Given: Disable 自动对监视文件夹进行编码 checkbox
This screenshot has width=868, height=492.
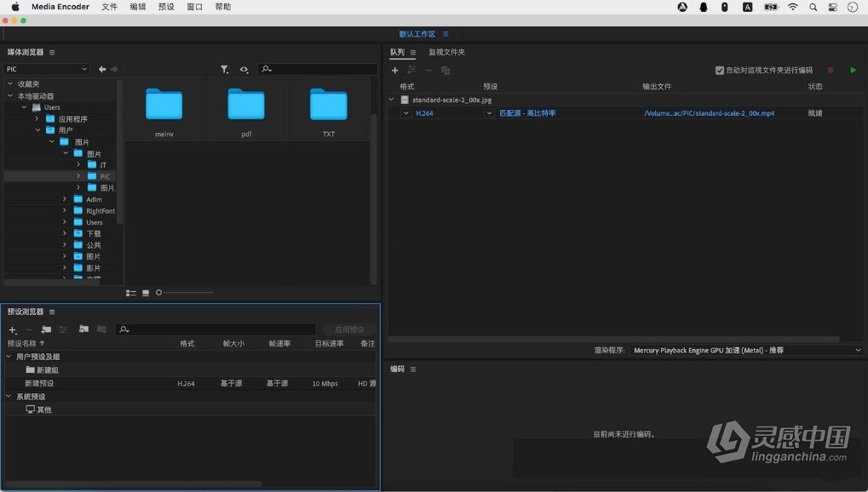Looking at the screenshot, I should coord(719,71).
